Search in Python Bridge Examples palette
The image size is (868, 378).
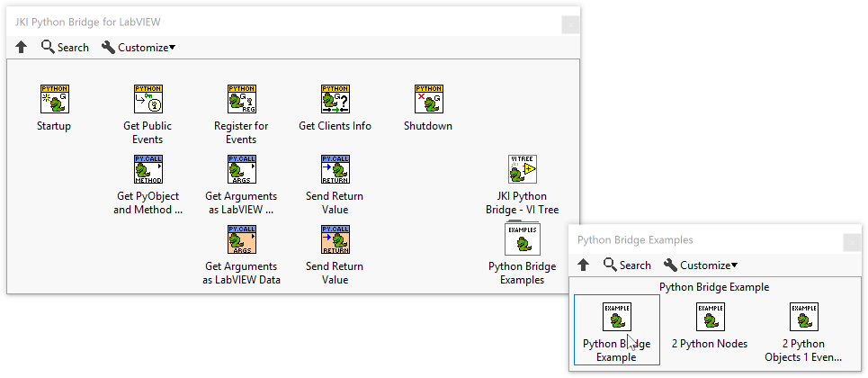pyautogui.click(x=627, y=265)
